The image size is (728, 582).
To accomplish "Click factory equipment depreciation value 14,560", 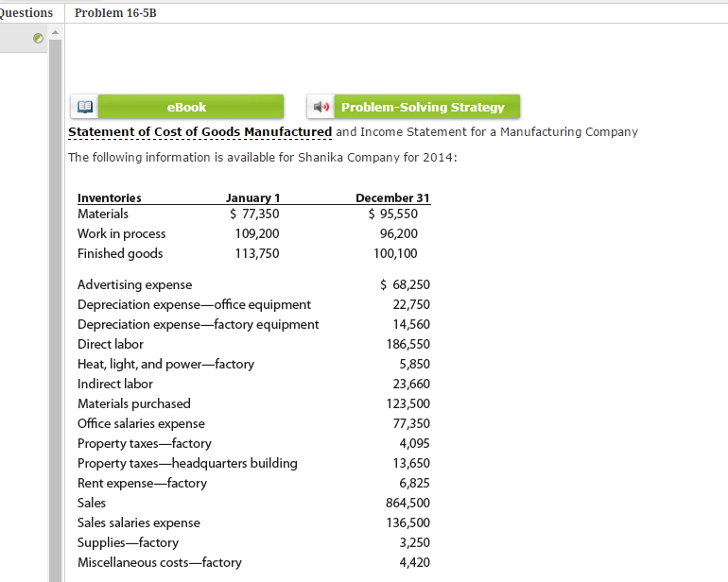I will [x=411, y=324].
